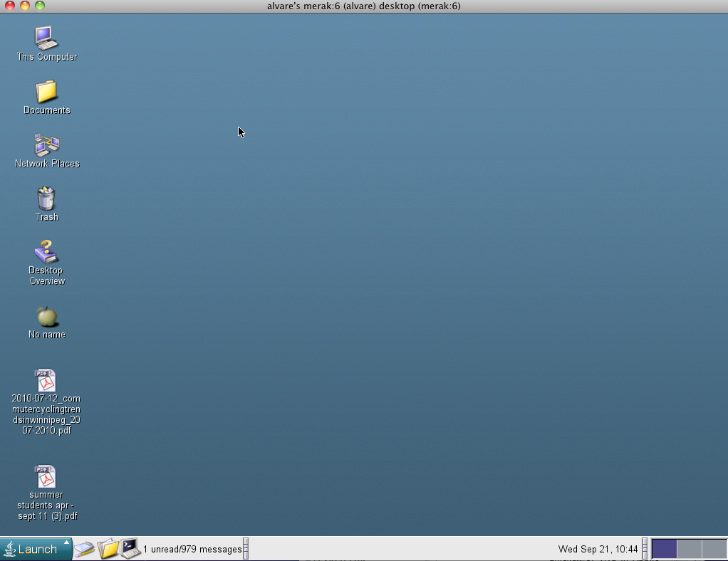Image resolution: width=728 pixels, height=561 pixels.
Task: Open the This Computer desktop icon
Action: click(46, 38)
